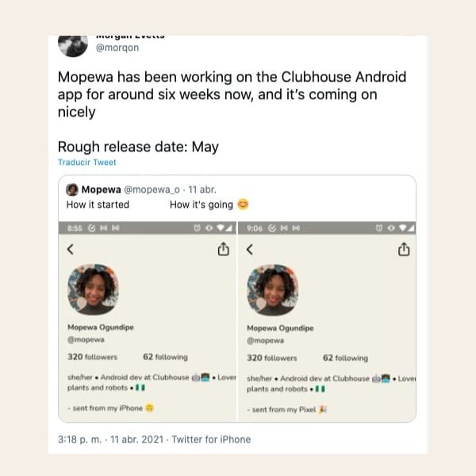Click the Twitter for iPhone source link
The height and width of the screenshot is (476, 476).
click(x=211, y=439)
